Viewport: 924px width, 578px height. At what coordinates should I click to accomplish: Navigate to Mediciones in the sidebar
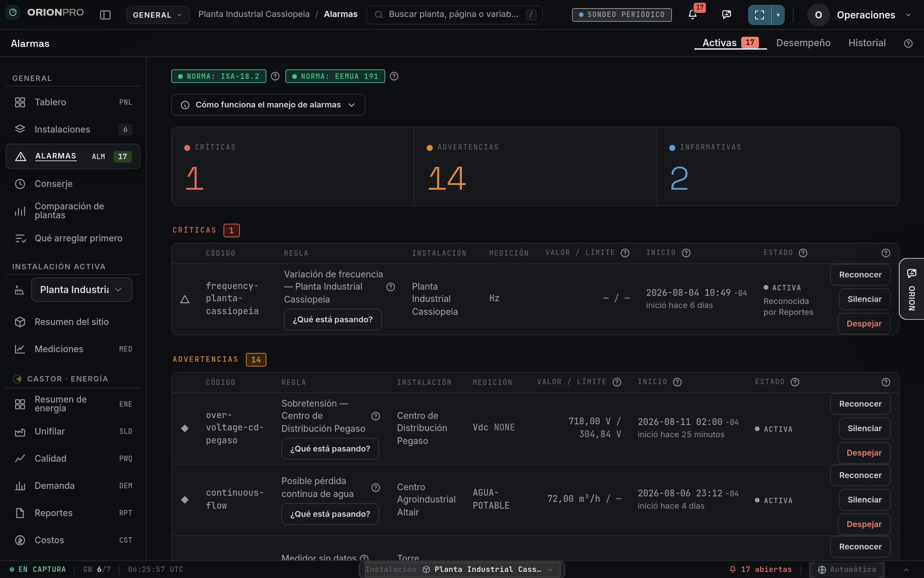tap(73, 349)
